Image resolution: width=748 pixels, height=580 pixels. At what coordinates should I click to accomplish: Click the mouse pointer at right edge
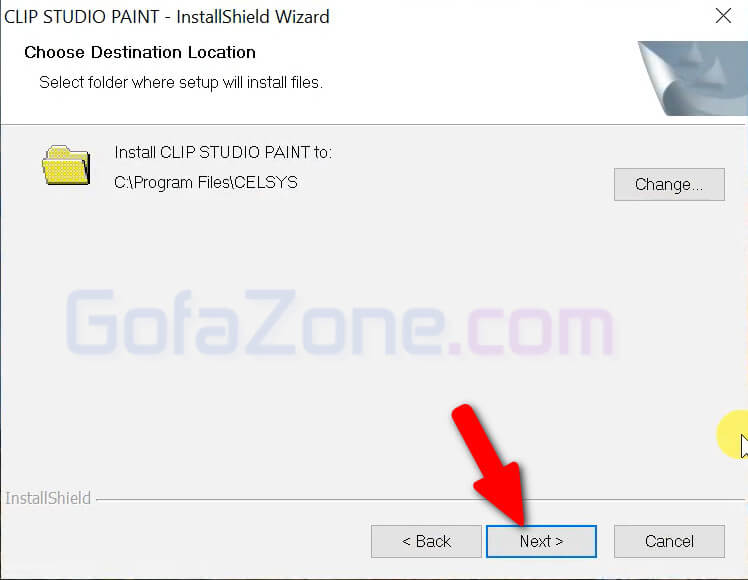(744, 446)
